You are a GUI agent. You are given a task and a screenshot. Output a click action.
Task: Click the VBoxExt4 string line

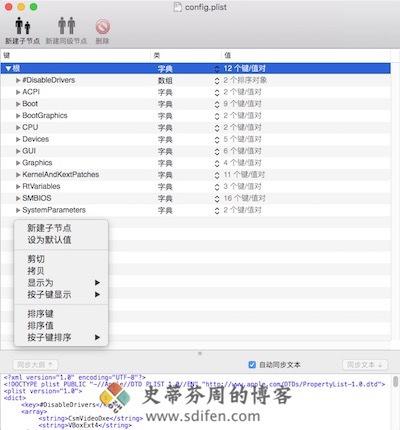click(x=85, y=425)
